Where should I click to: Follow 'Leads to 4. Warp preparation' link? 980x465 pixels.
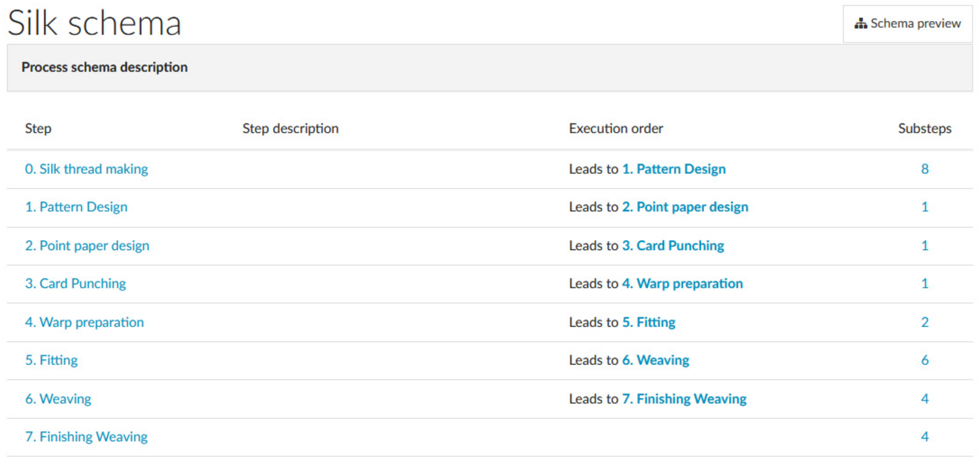(682, 284)
